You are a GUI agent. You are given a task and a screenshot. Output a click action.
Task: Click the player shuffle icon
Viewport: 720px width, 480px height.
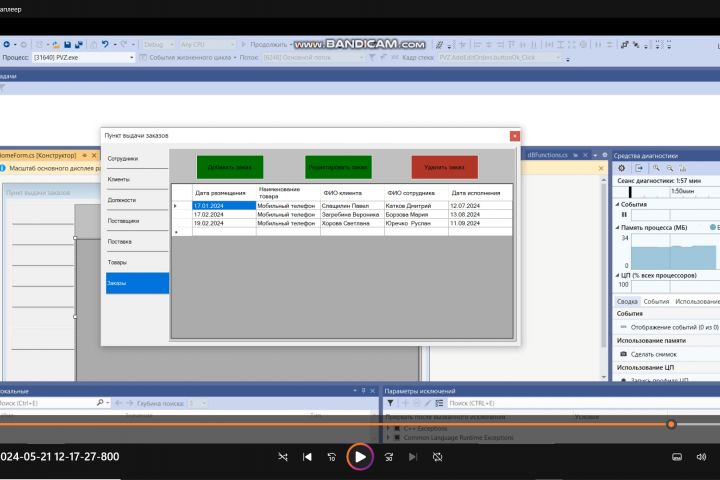click(283, 457)
